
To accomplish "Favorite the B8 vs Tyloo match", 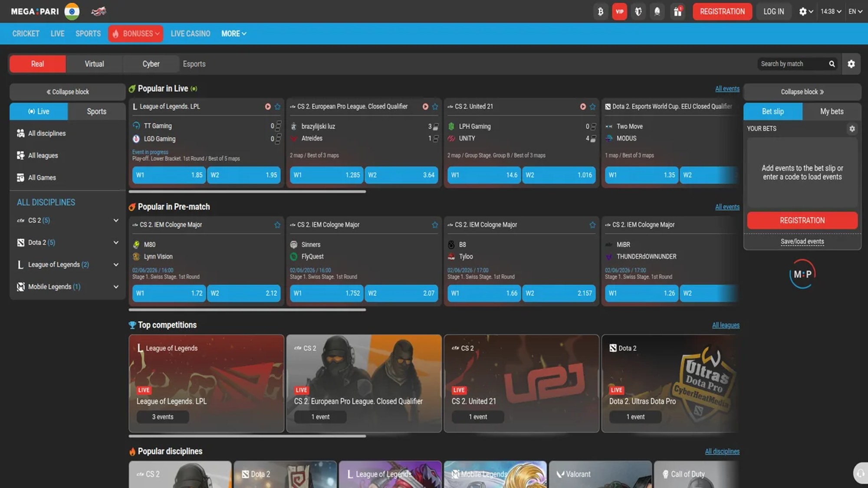I will (592, 225).
